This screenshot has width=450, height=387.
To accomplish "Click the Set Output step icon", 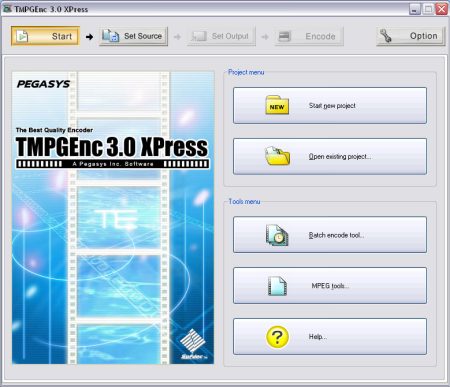I will pos(199,36).
